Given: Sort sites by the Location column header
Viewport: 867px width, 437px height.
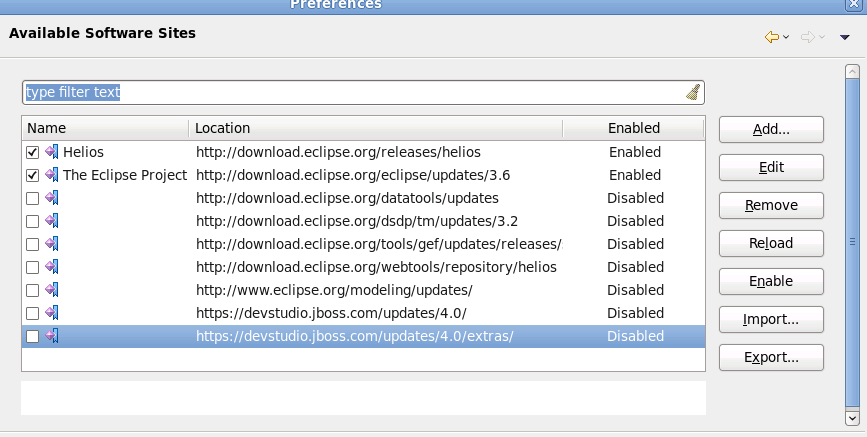Looking at the screenshot, I should [x=375, y=128].
